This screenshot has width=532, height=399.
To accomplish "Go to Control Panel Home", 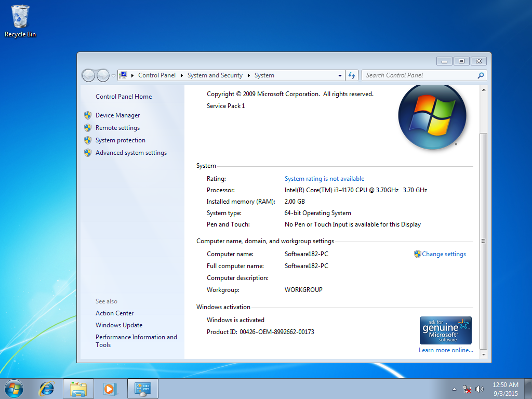I will [124, 96].
